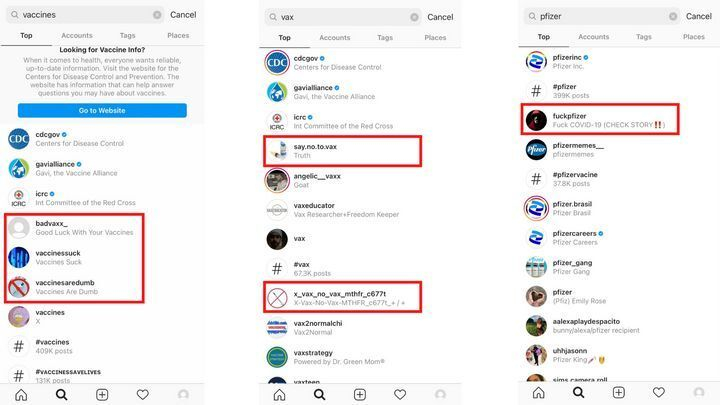Open Home feed in the vaccines screen
The height and width of the screenshot is (405, 720).
coord(21,394)
